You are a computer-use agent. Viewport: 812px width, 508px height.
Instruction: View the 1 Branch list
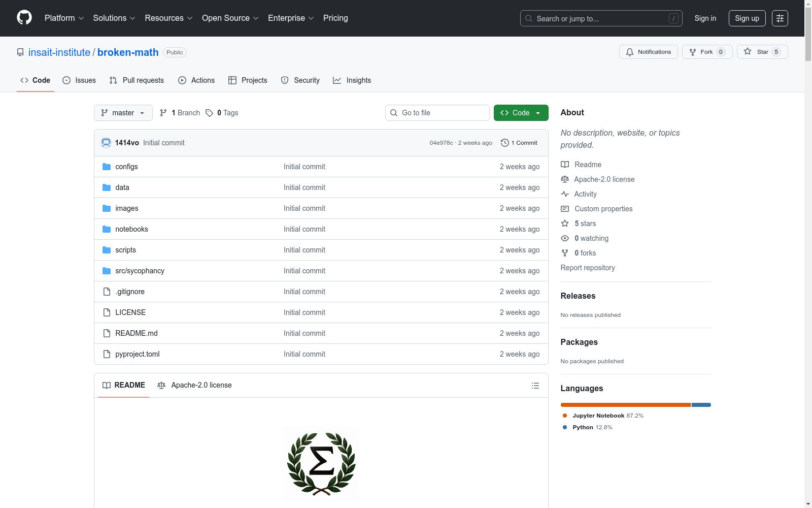tap(180, 113)
